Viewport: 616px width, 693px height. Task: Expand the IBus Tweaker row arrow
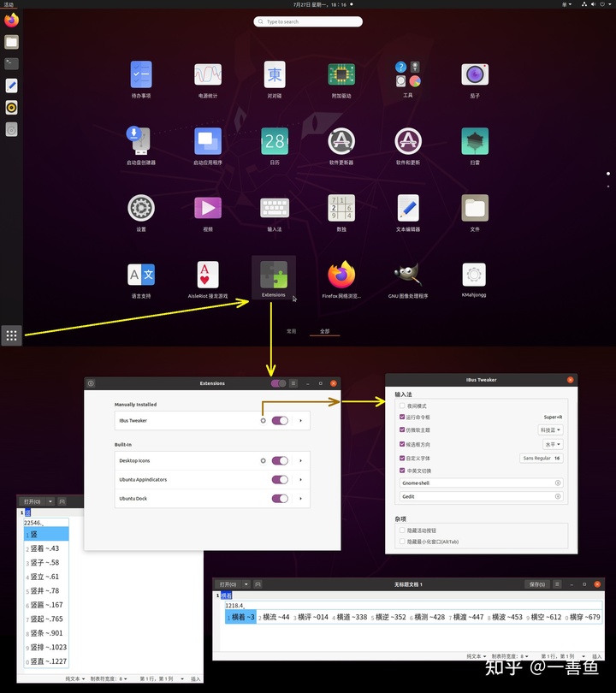pos(301,421)
